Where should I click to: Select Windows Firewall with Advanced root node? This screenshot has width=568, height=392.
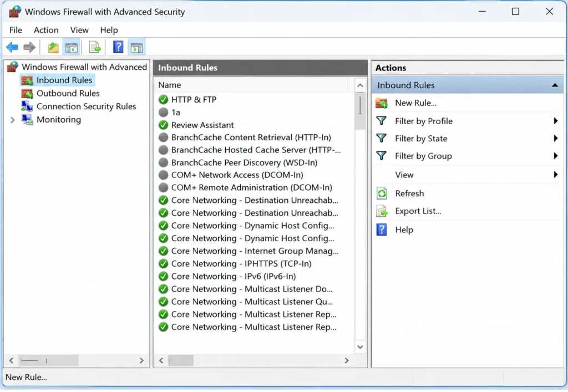(x=84, y=67)
